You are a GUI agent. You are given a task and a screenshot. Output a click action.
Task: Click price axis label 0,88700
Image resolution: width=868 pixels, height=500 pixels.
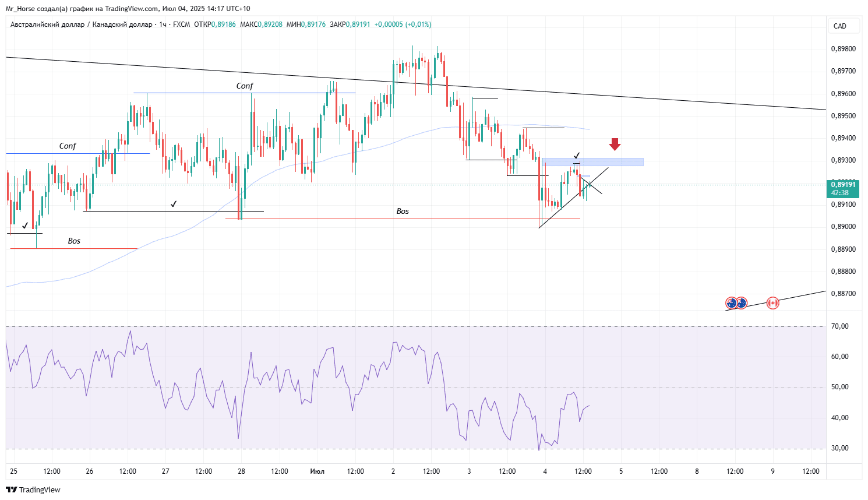(x=844, y=294)
